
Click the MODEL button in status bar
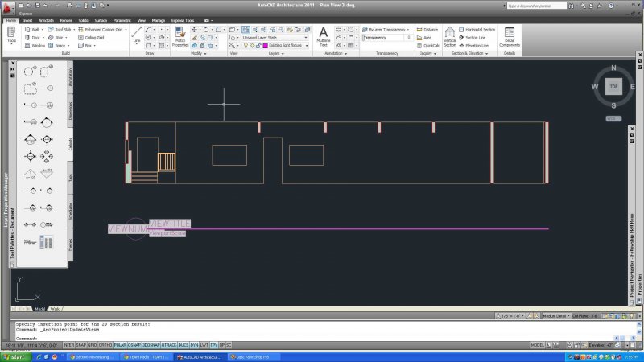tap(537, 346)
